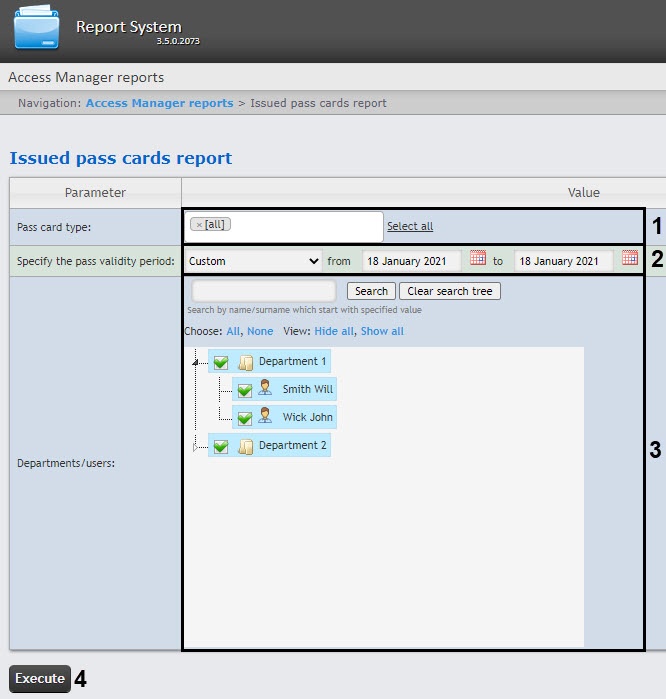
Task: Choose All departments and users
Action: tap(233, 331)
